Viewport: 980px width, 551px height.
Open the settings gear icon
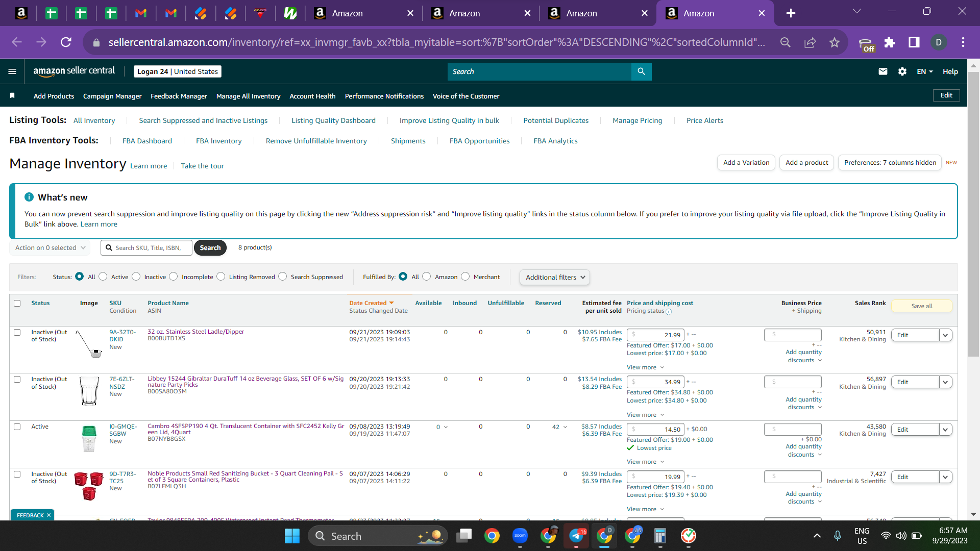click(x=902, y=71)
